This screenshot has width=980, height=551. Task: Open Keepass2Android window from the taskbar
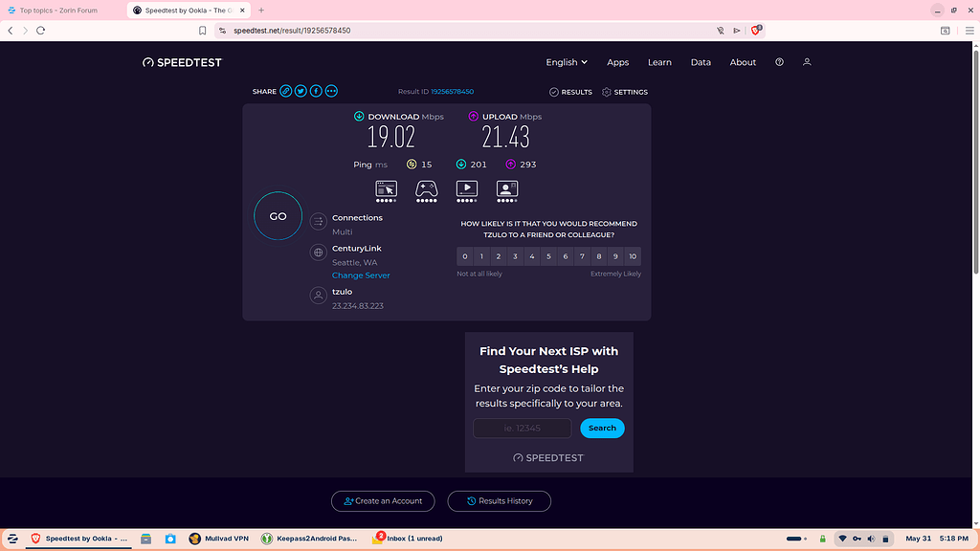click(x=309, y=539)
